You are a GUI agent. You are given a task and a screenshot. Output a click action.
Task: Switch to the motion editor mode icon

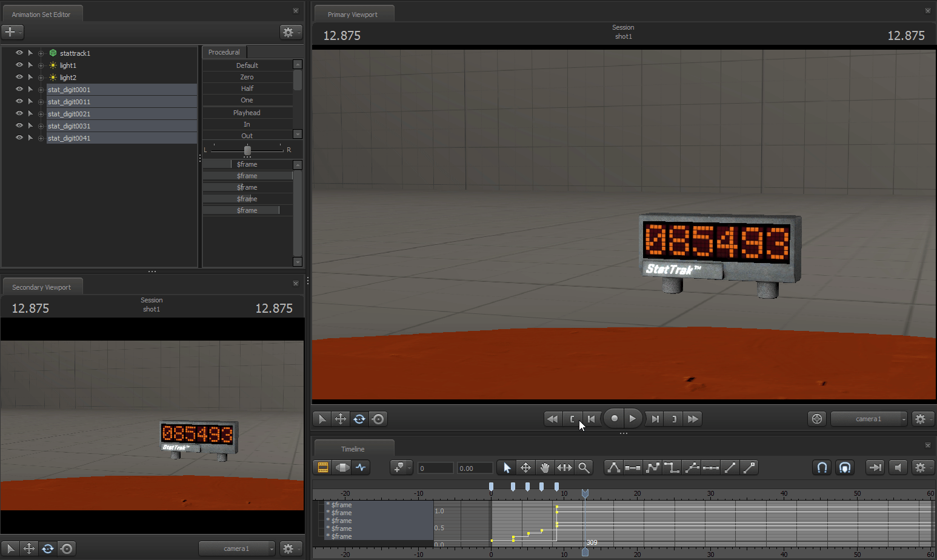342,467
